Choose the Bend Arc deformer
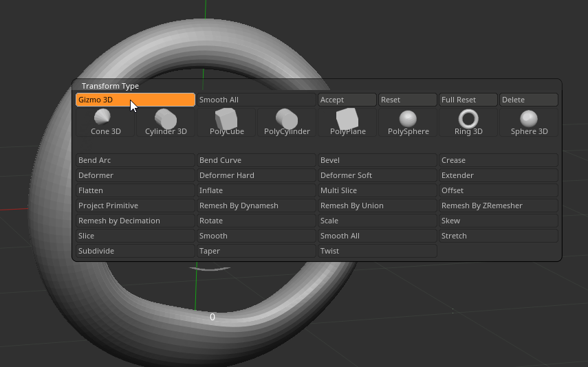The width and height of the screenshot is (588, 367). (x=135, y=160)
